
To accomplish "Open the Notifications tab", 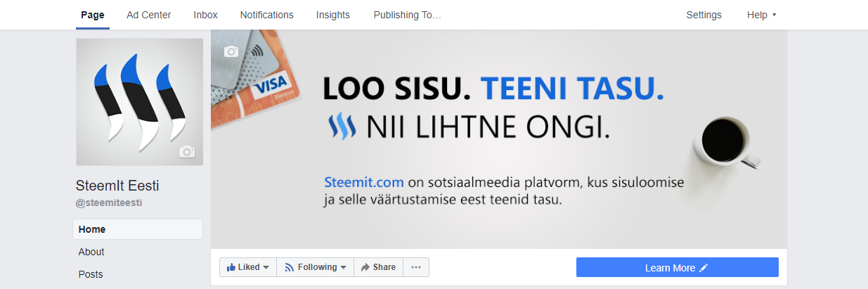I will (267, 15).
